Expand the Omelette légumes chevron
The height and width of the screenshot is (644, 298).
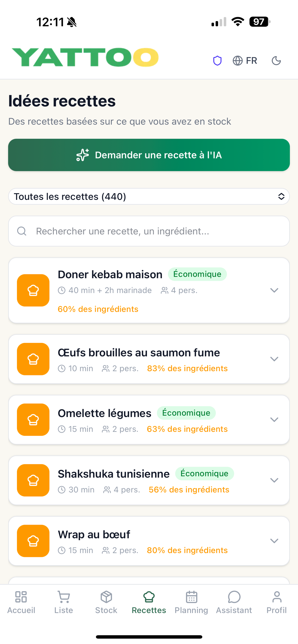tap(274, 420)
